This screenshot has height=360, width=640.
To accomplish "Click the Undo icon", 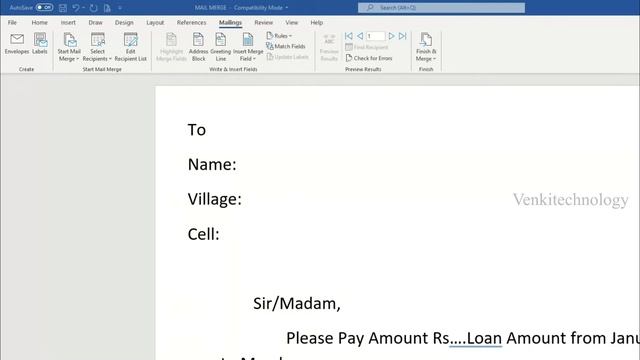I will tap(76, 8).
